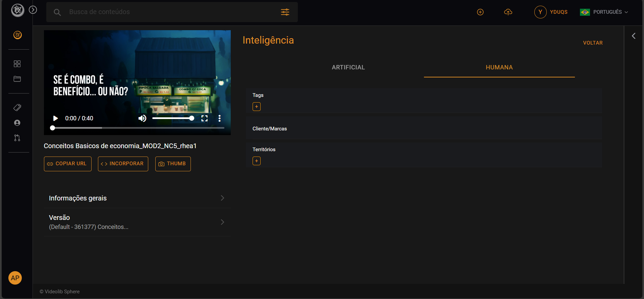Open video more options menu
Viewport: 644px width, 299px height.
pyautogui.click(x=219, y=118)
